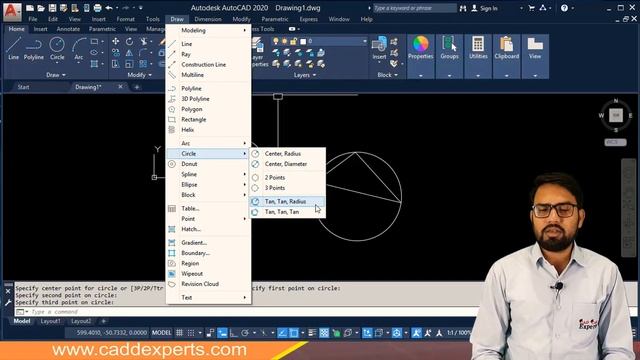Click the Polyline tool in the ribbon
This screenshot has height=360, width=640.
33,49
